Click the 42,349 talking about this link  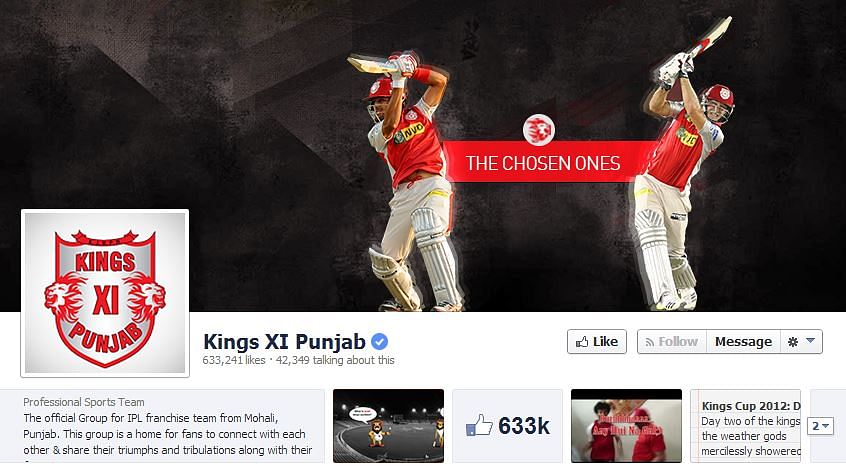point(335,360)
